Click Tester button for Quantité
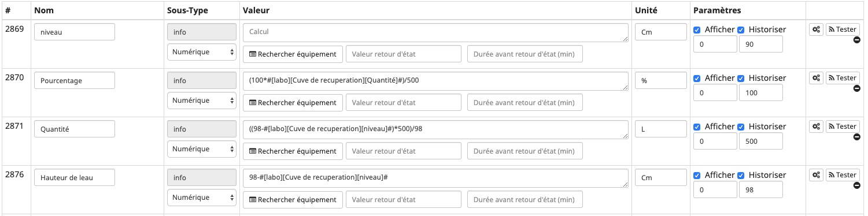 click(x=843, y=126)
